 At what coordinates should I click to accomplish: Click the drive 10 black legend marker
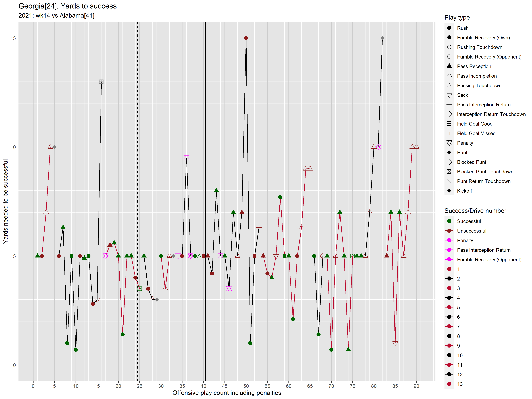[x=449, y=355]
